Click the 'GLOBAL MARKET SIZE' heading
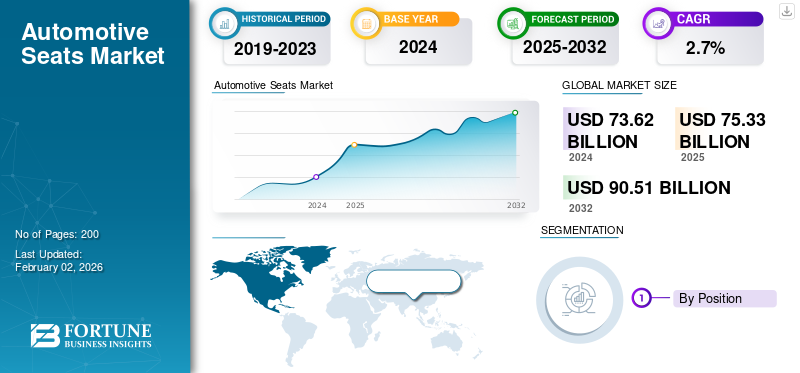 pyautogui.click(x=619, y=85)
